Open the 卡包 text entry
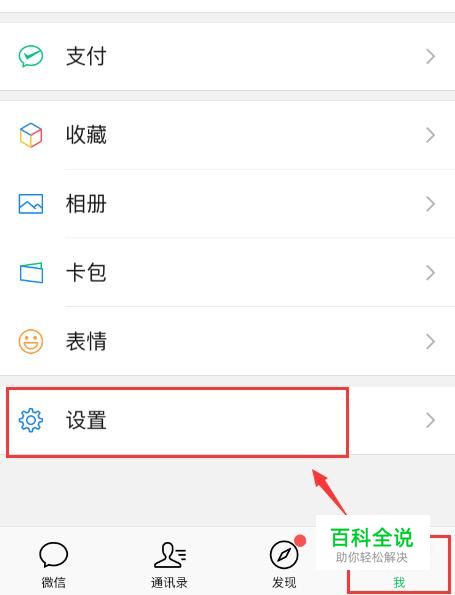The image size is (455, 595). pos(86,272)
